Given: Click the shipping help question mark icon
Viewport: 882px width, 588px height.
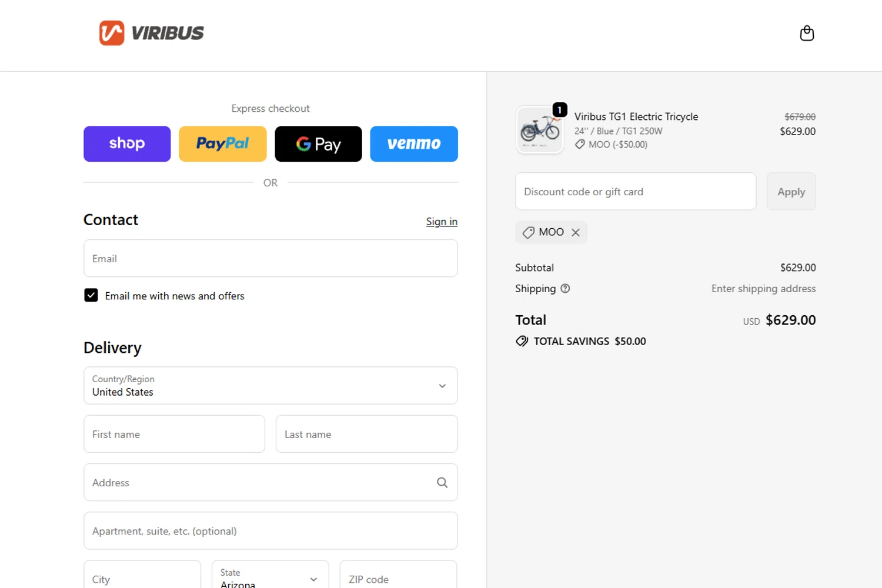Looking at the screenshot, I should tap(565, 288).
